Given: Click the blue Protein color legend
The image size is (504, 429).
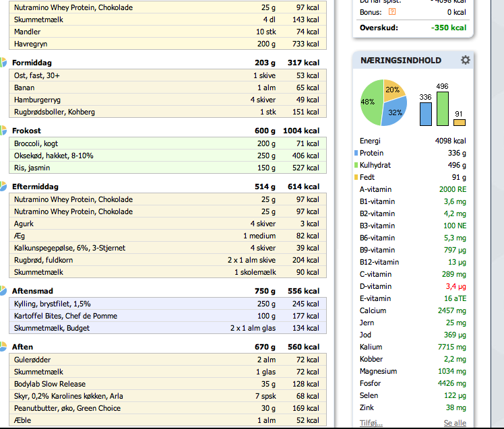Looking at the screenshot, I should pyautogui.click(x=356, y=153).
